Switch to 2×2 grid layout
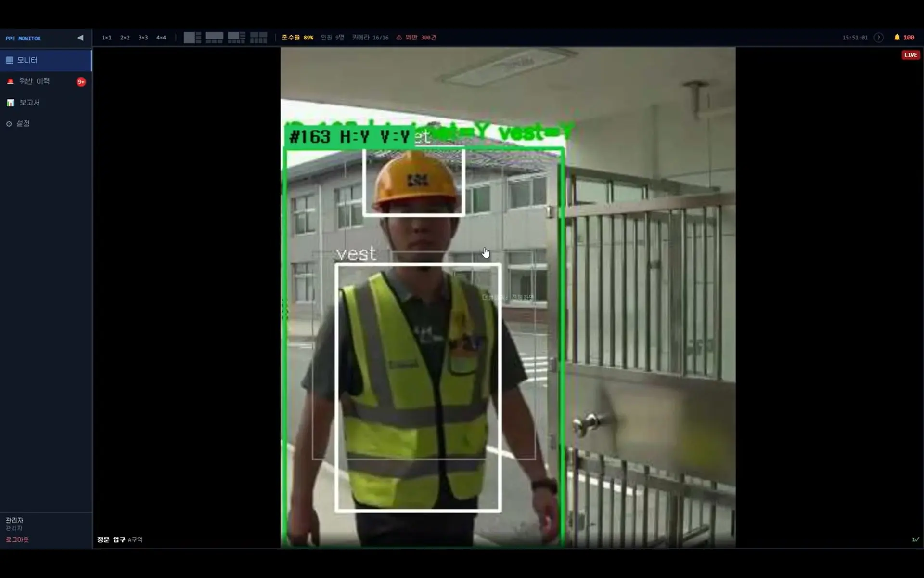Screen dimensions: 924x578 pos(125,38)
